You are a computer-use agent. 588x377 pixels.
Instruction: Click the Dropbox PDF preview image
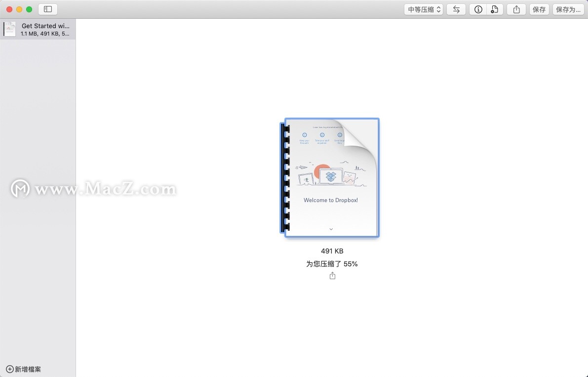(x=330, y=177)
